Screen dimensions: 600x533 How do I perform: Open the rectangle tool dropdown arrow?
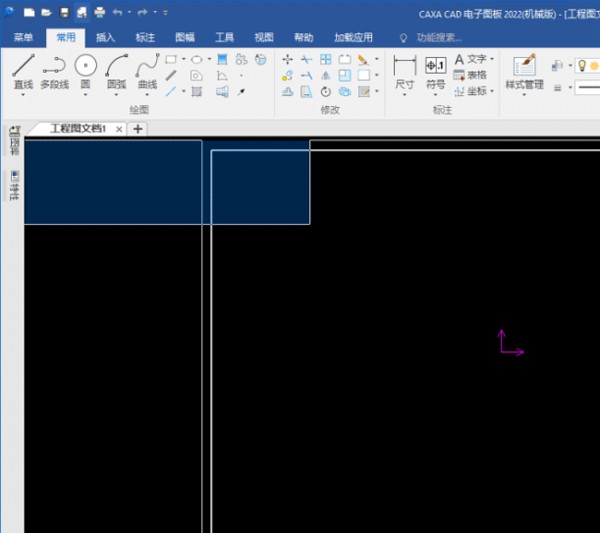coord(184,59)
